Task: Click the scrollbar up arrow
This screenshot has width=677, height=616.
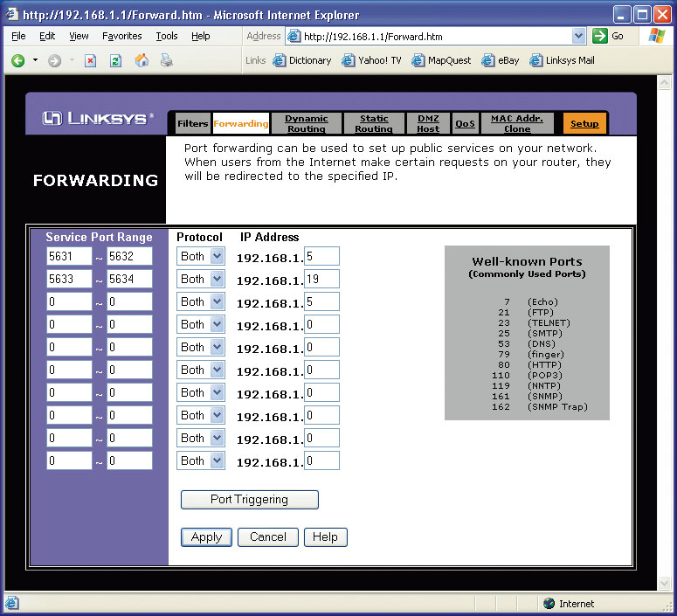Action: 664,82
